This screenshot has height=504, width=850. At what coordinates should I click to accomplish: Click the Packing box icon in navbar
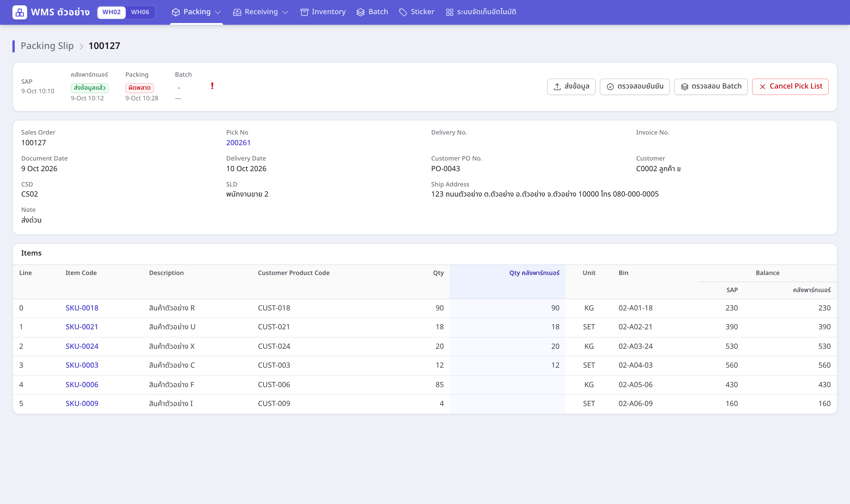(x=176, y=12)
